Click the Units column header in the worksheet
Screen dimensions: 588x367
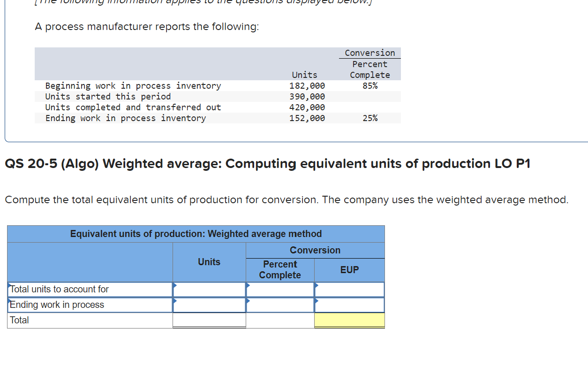209,262
